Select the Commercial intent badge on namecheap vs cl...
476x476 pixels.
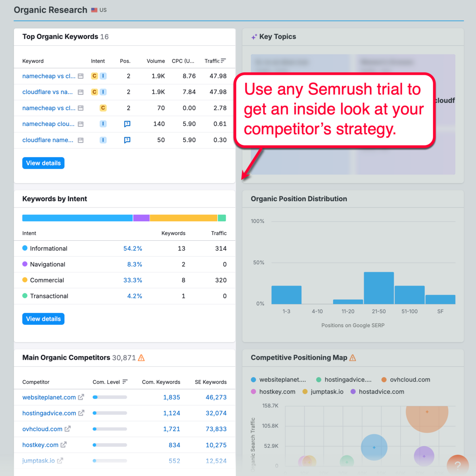tap(94, 76)
